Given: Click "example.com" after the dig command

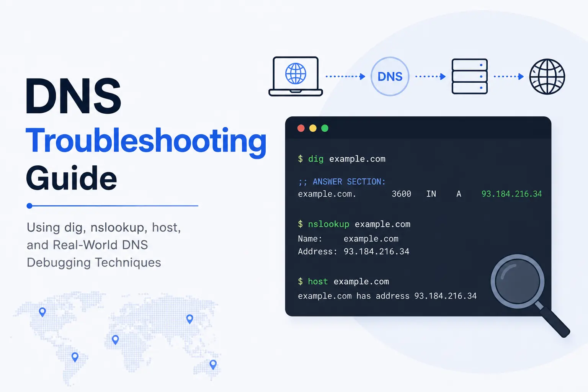Looking at the screenshot, I should pyautogui.click(x=357, y=159).
